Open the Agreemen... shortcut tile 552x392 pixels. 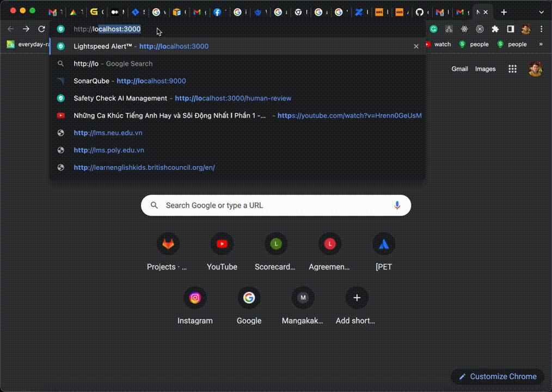(x=330, y=252)
